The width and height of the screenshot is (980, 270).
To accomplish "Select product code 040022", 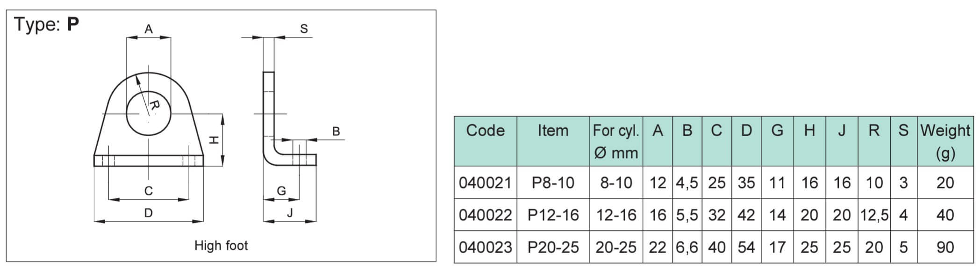I will [x=485, y=215].
